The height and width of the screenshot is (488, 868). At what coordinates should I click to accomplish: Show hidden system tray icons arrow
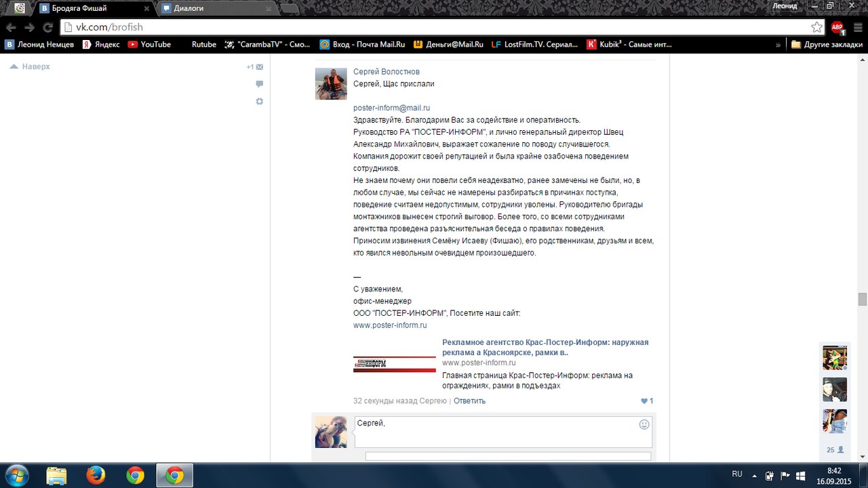pyautogui.click(x=754, y=476)
